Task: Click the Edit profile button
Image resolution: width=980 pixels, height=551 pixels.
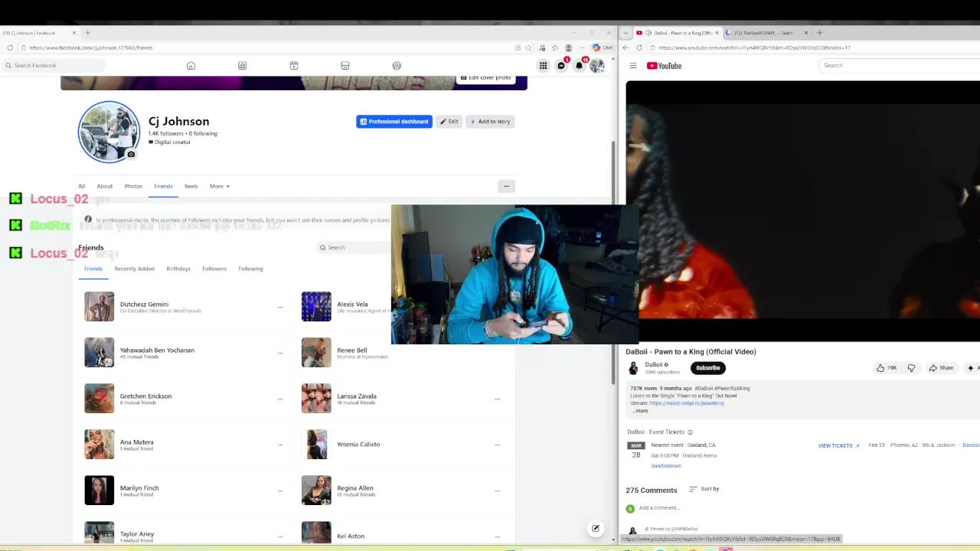Action: pyautogui.click(x=449, y=122)
